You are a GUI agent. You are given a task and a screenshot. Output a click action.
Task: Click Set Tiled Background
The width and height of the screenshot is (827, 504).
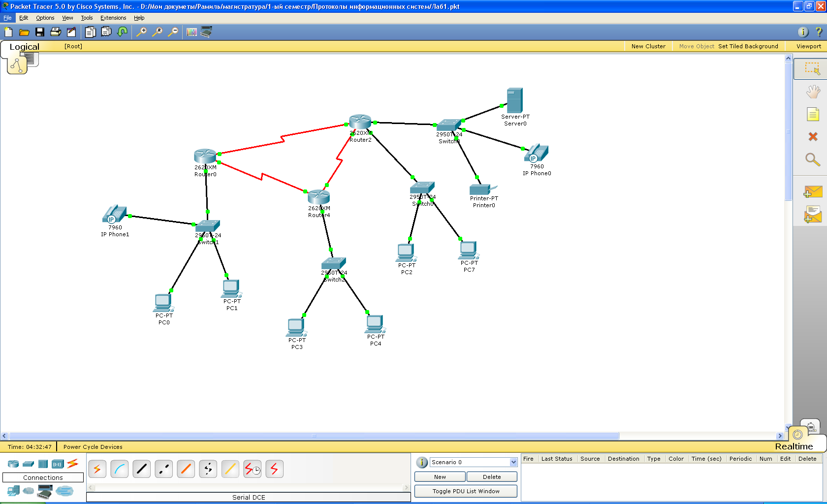coord(748,46)
